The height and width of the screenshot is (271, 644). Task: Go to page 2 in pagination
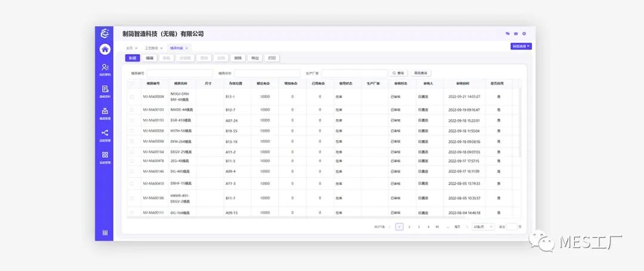pyautogui.click(x=409, y=227)
